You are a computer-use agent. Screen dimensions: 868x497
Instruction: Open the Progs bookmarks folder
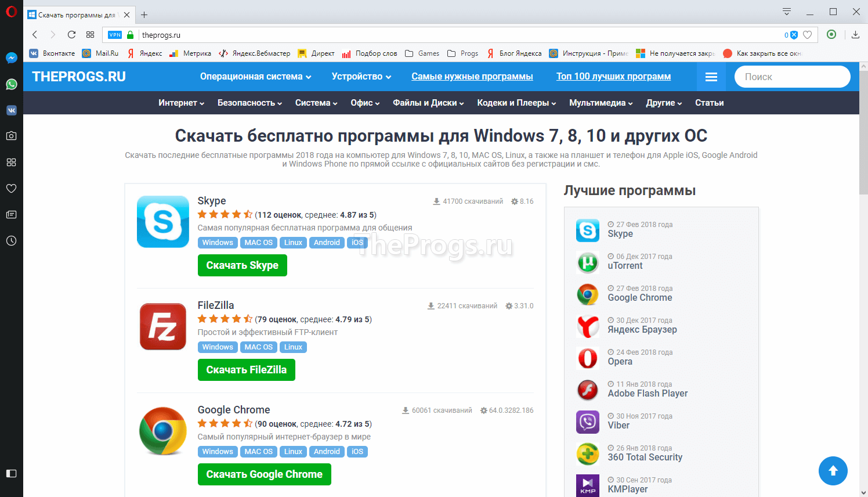463,53
